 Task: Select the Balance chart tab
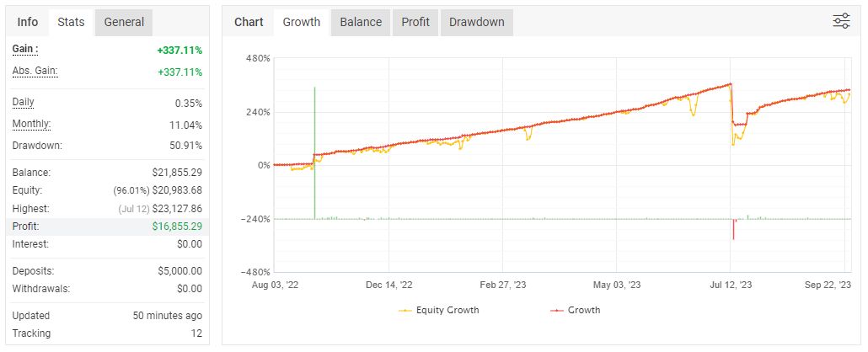[x=361, y=22]
